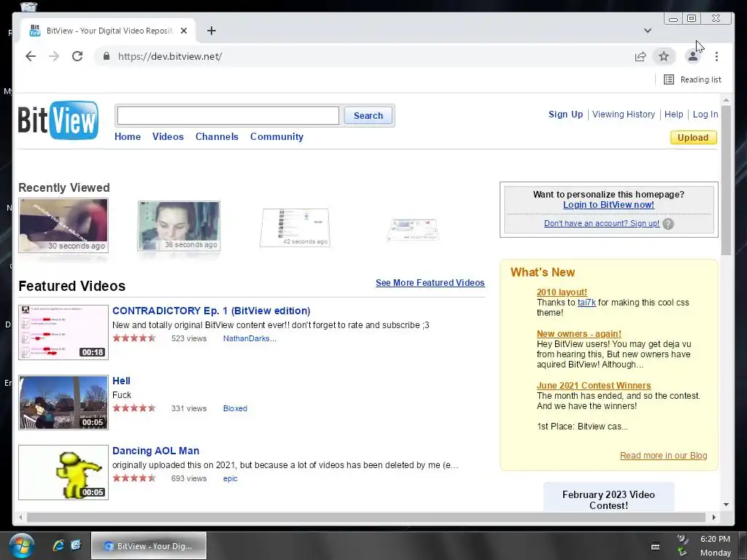This screenshot has height=560, width=747.
Task: Close the BitView browser tab
Action: pos(184,31)
